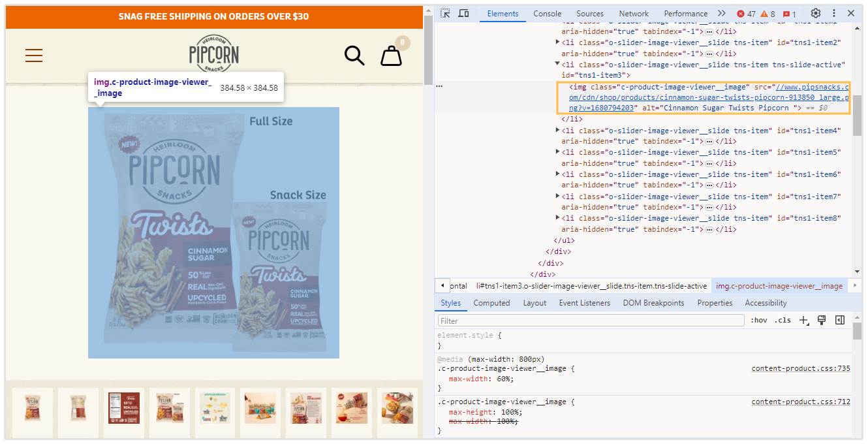This screenshot has width=868, height=444.
Task: Toggle the :hov element state panel
Action: pyautogui.click(x=758, y=320)
